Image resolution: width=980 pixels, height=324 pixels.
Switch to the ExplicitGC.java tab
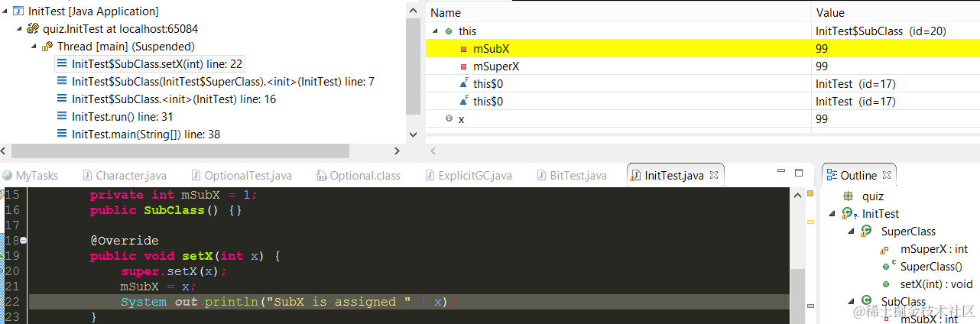(x=468, y=176)
